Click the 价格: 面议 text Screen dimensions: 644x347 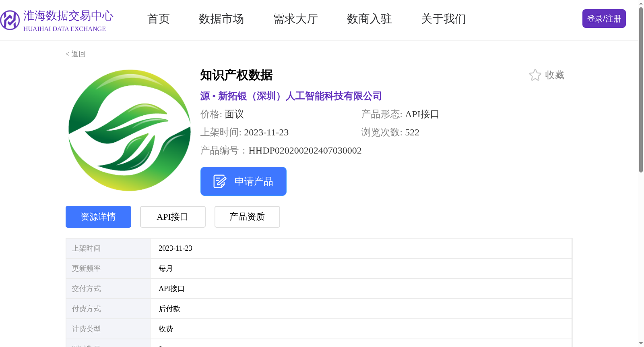[x=222, y=114]
